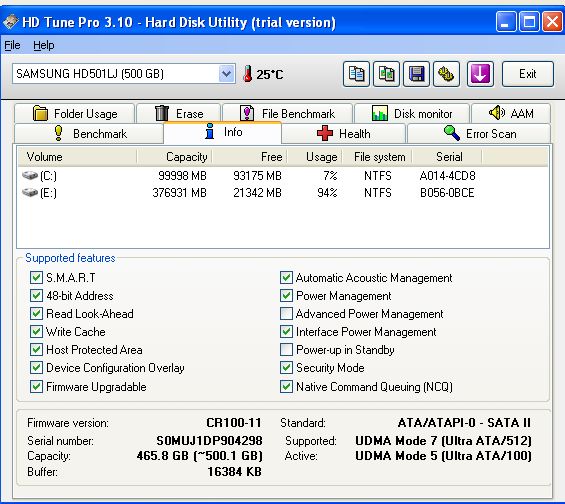Click the thermometer temperature icon
Image resolution: width=565 pixels, height=504 pixels.
tap(248, 73)
